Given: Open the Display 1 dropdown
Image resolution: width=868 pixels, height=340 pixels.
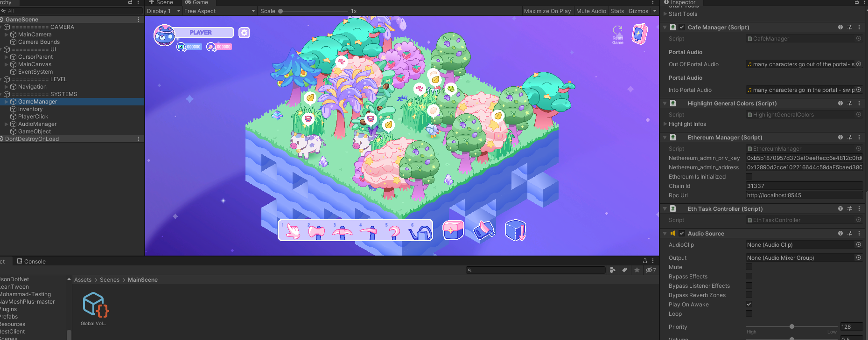Looking at the screenshot, I should pos(163,11).
